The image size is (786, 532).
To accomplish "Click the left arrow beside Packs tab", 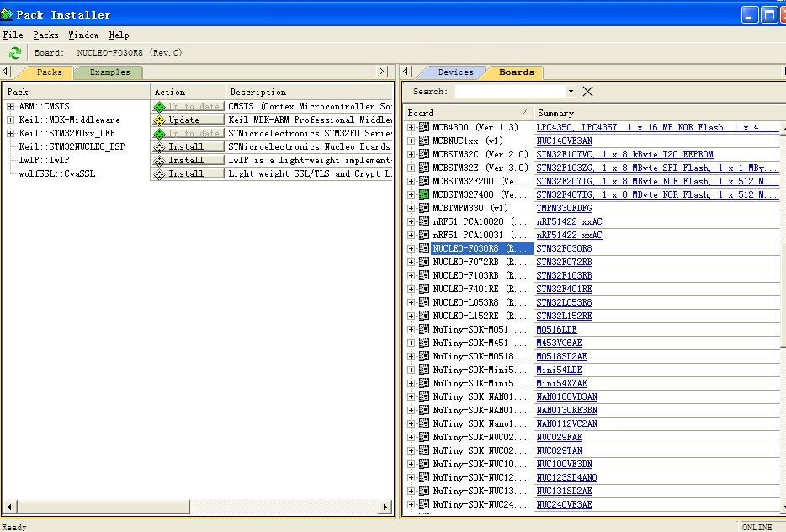I will (6, 72).
